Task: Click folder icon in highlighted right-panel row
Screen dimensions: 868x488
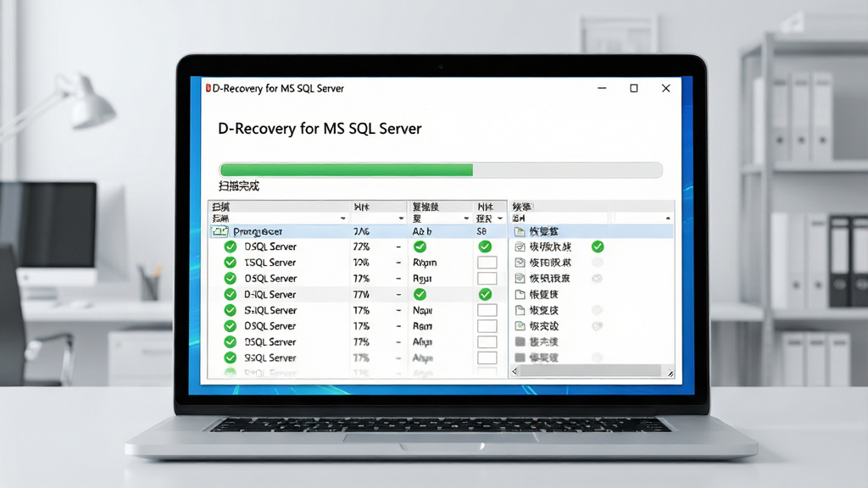Action: tap(520, 231)
